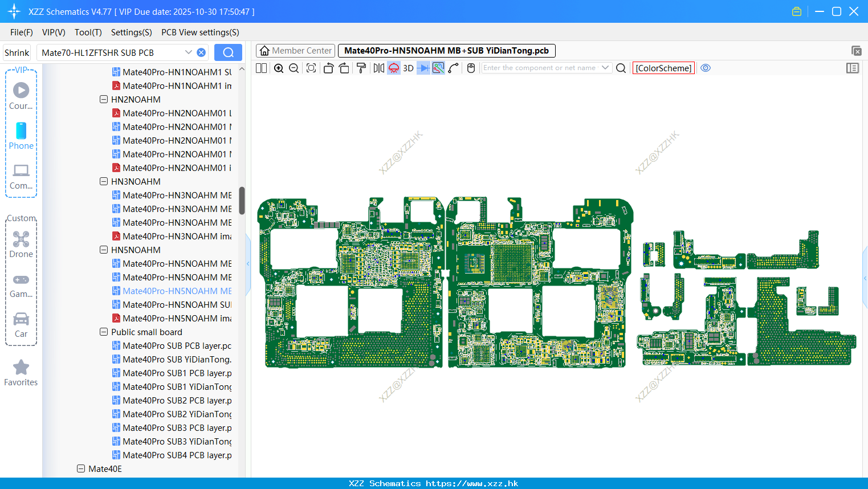Click the blue search button
The width and height of the screenshot is (868, 489).
coord(228,52)
